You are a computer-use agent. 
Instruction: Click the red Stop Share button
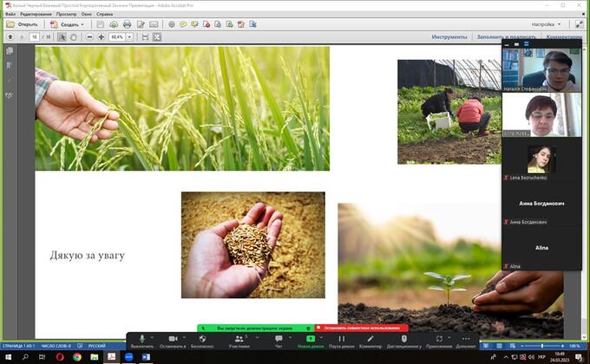coord(361,328)
